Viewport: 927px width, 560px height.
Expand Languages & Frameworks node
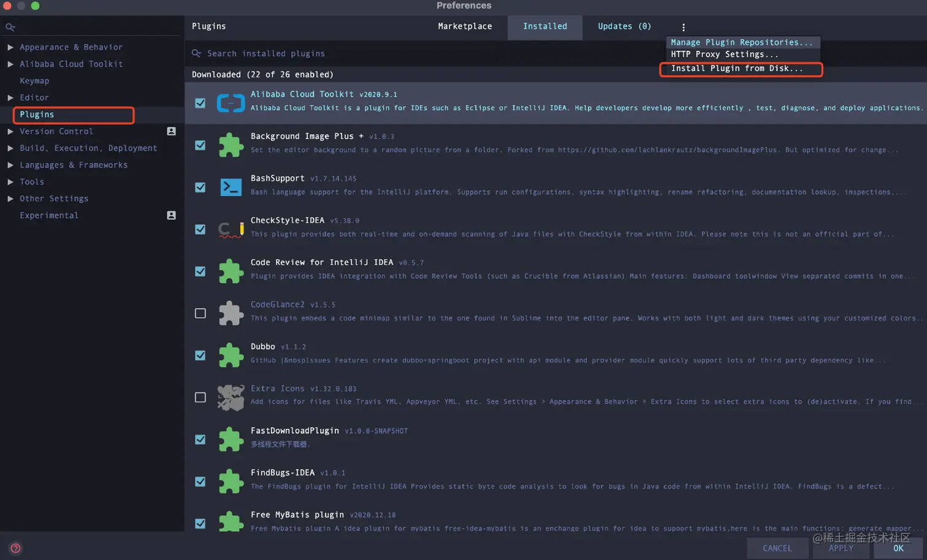coord(10,165)
